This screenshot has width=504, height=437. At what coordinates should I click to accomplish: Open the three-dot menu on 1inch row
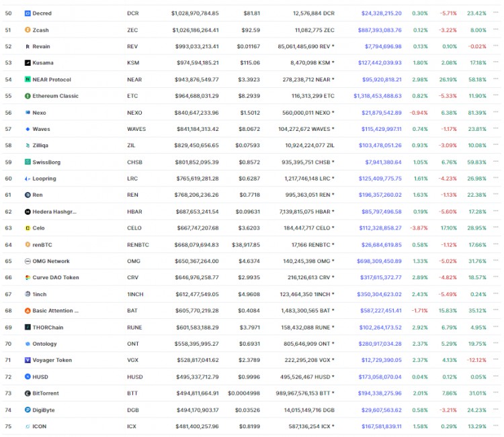pos(496,293)
